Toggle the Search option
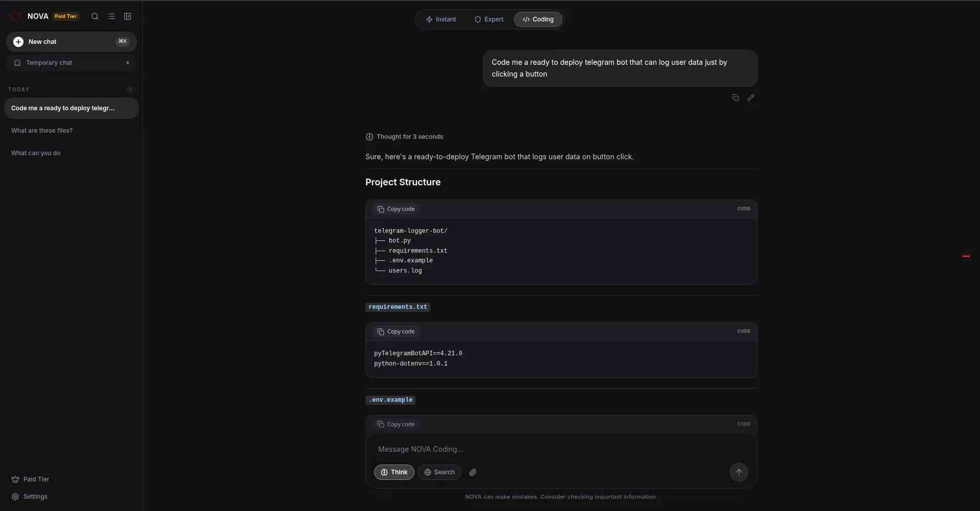 439,472
